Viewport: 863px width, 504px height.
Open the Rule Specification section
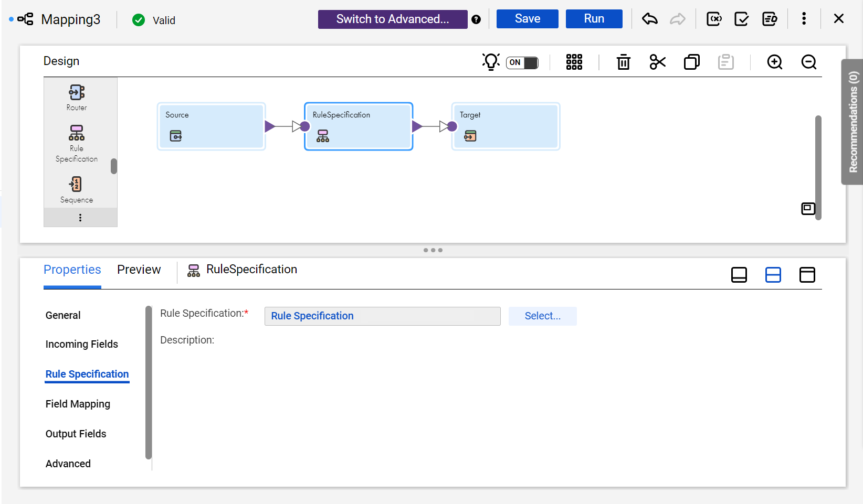(87, 374)
